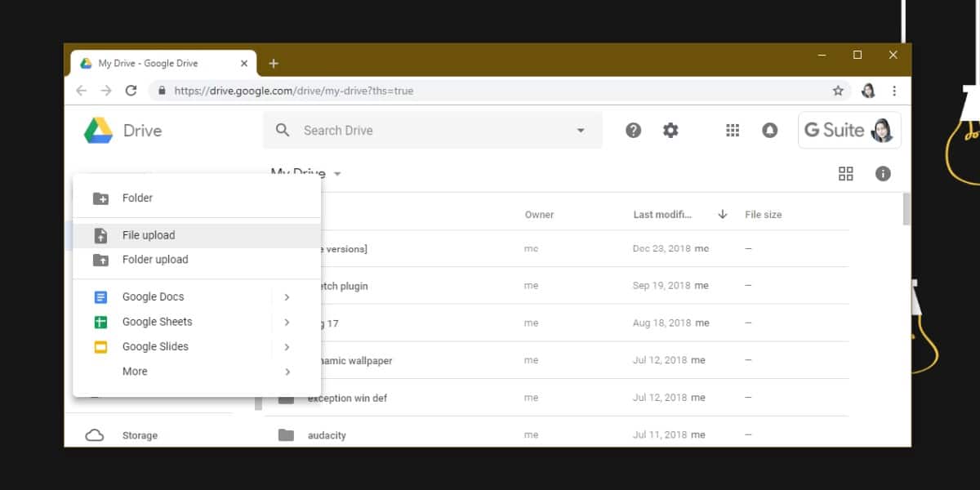Open Drive settings gear
The width and height of the screenshot is (980, 490).
click(x=670, y=130)
